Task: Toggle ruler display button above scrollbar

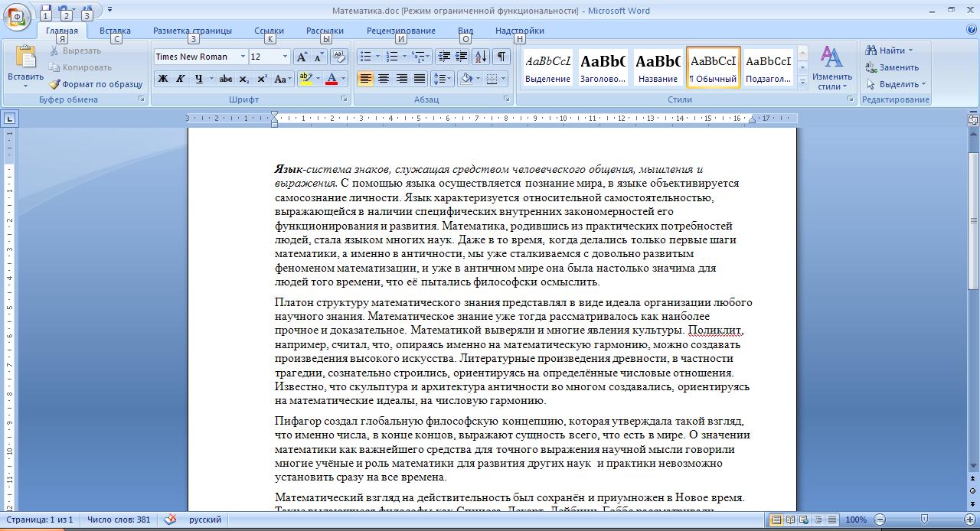Action: click(x=973, y=119)
